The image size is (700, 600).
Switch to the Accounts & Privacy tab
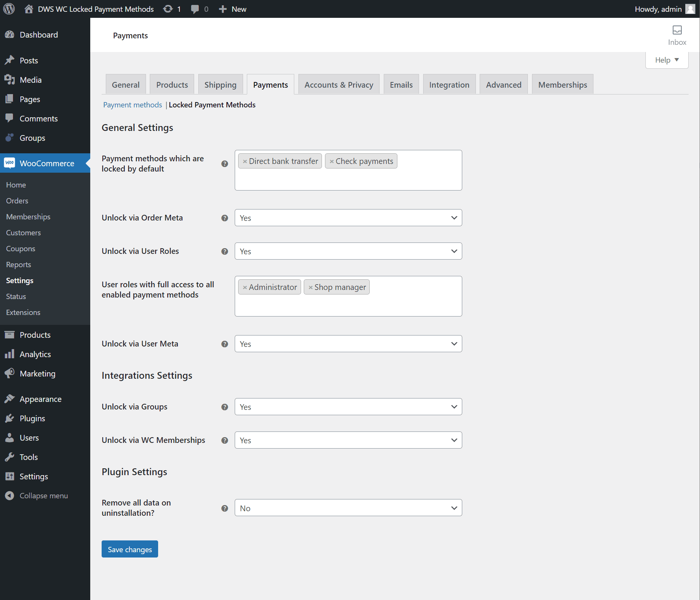click(x=338, y=85)
